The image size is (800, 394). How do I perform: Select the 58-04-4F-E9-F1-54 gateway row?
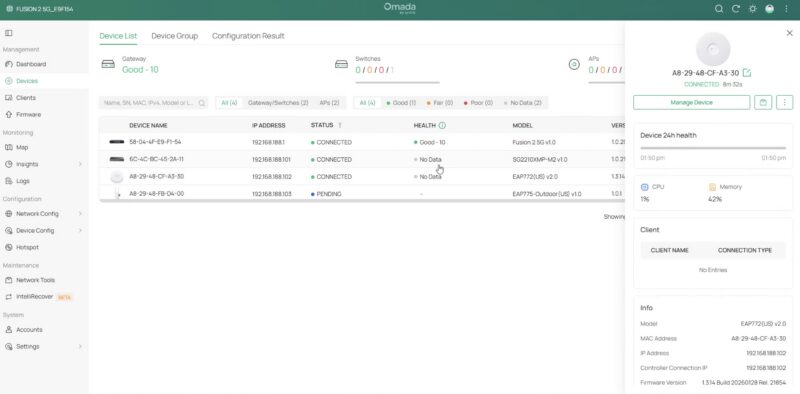[x=362, y=142]
